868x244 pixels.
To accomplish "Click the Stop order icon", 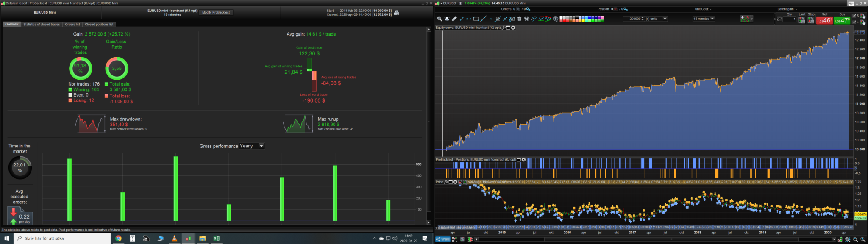I will pyautogui.click(x=811, y=20).
